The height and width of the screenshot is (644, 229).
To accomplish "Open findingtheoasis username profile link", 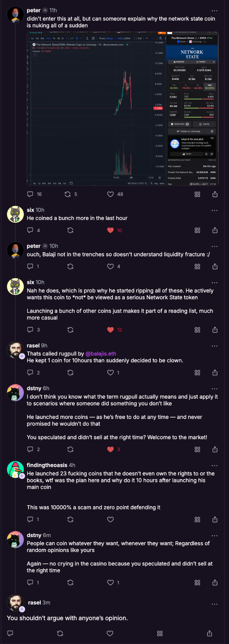I will coord(47,465).
